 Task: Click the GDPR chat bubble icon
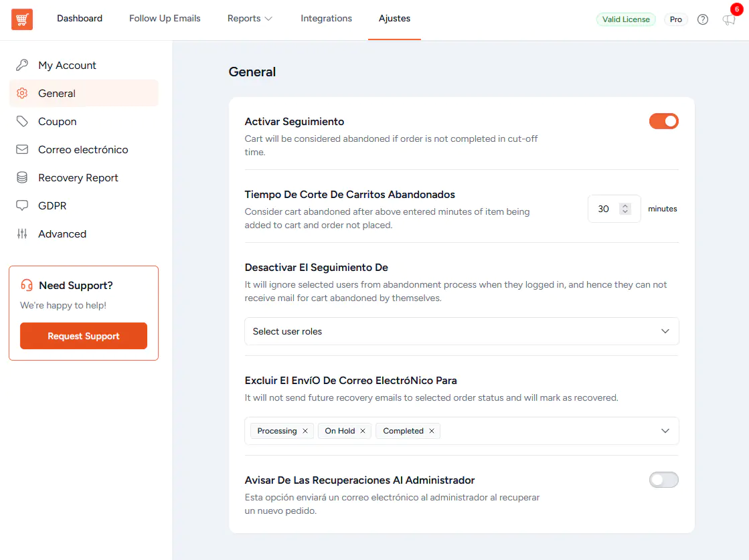[x=23, y=205]
